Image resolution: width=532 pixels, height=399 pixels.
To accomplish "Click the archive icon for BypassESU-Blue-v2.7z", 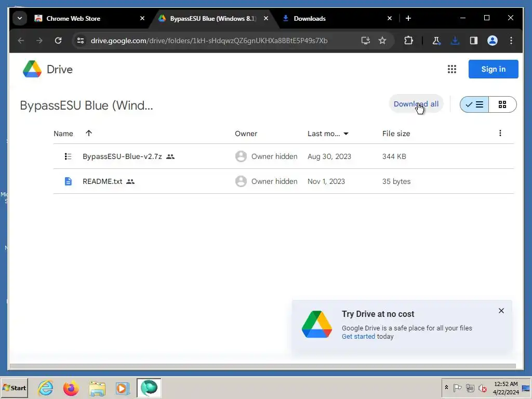I will tap(68, 156).
